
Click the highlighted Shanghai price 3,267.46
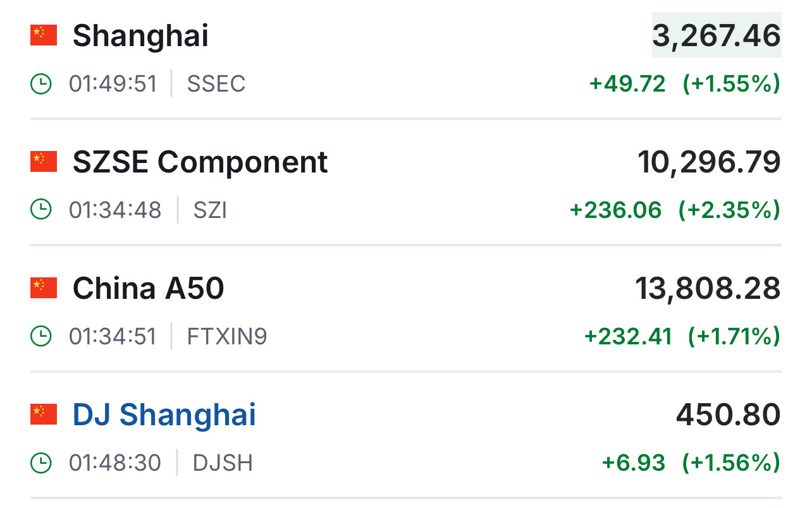(x=717, y=35)
